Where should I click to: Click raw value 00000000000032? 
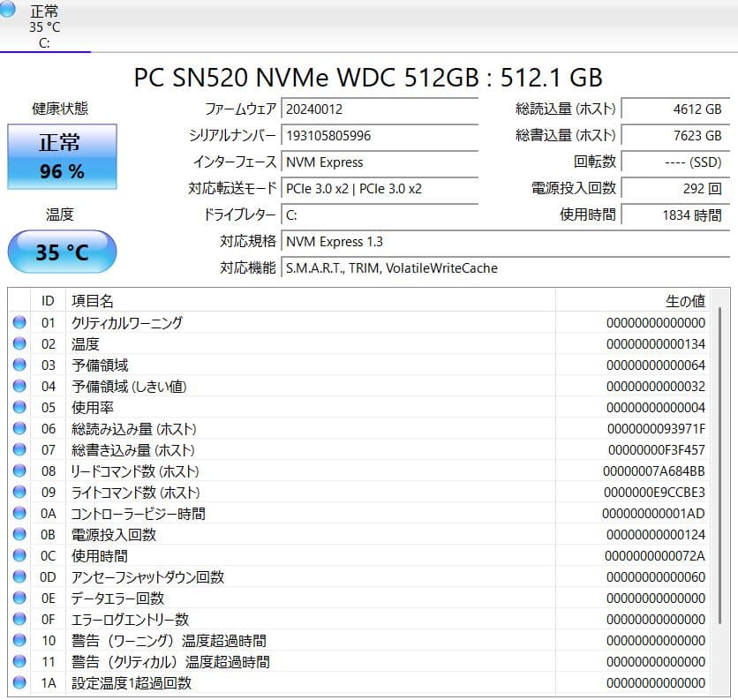click(656, 387)
